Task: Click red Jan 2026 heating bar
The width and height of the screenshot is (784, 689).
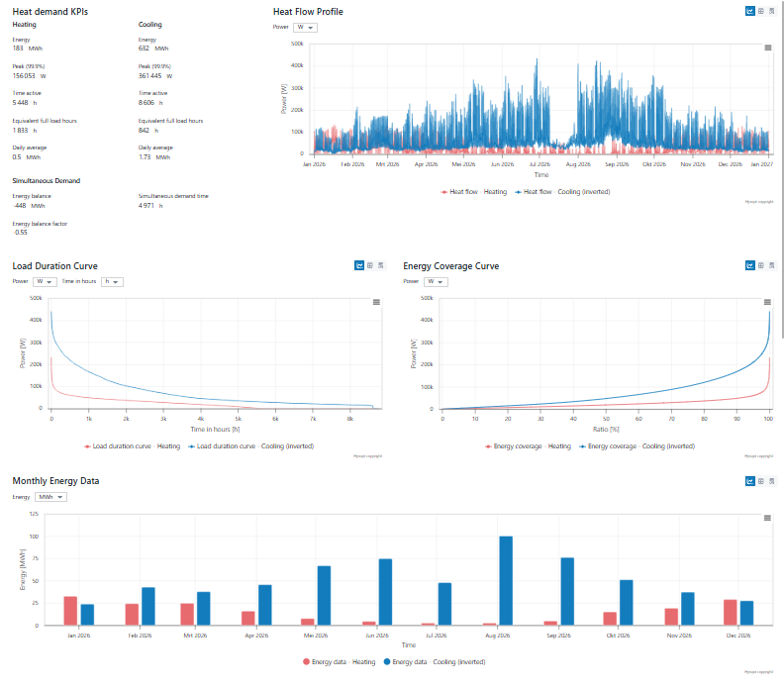Action: (x=70, y=611)
